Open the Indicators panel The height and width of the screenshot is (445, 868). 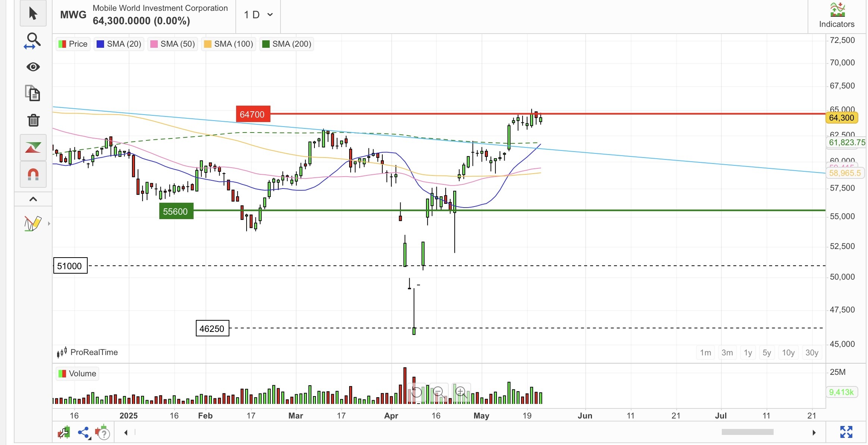coord(836,16)
